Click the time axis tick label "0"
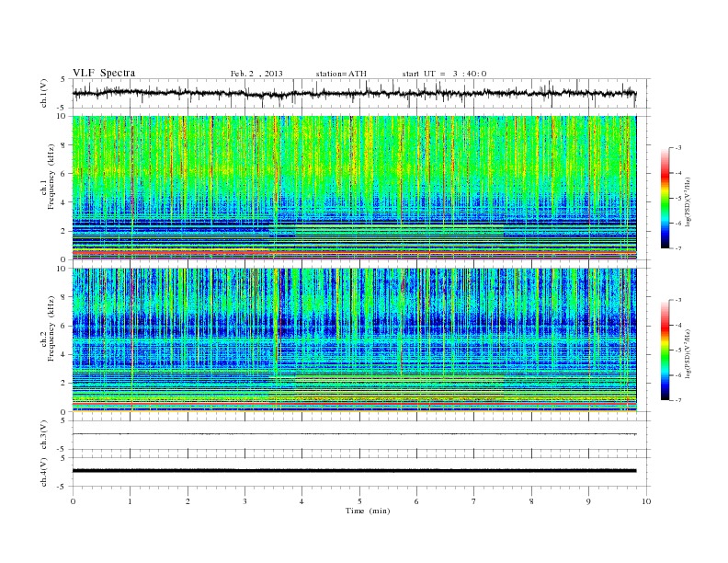This screenshot has width=728, height=563. coord(73,501)
